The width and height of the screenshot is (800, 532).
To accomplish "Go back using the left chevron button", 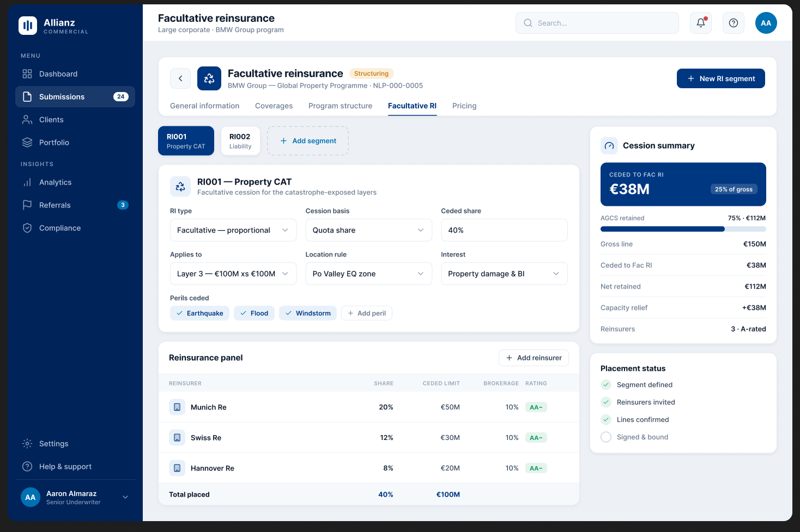I will click(180, 78).
